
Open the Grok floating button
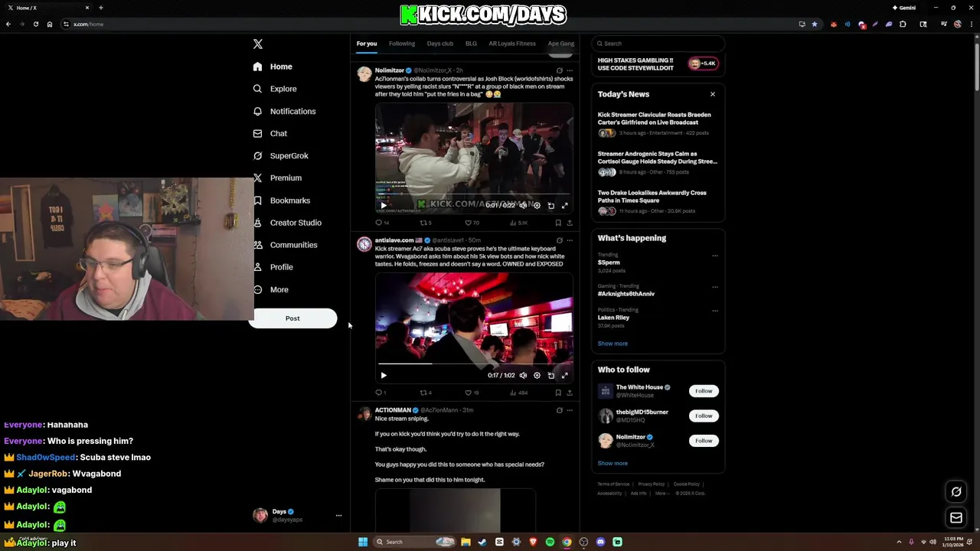[956, 492]
